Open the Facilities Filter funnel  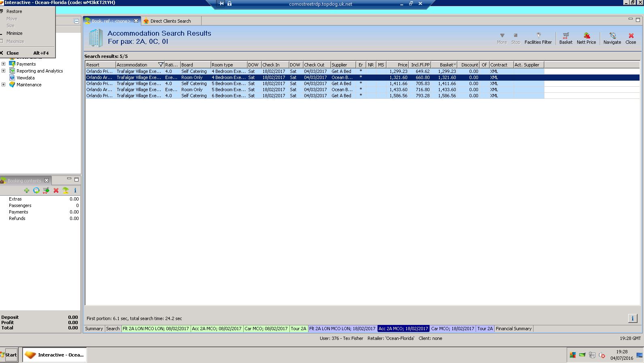pyautogui.click(x=538, y=38)
